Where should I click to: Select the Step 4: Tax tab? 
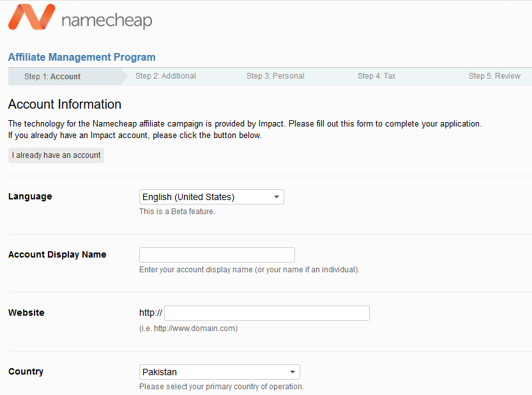(377, 76)
